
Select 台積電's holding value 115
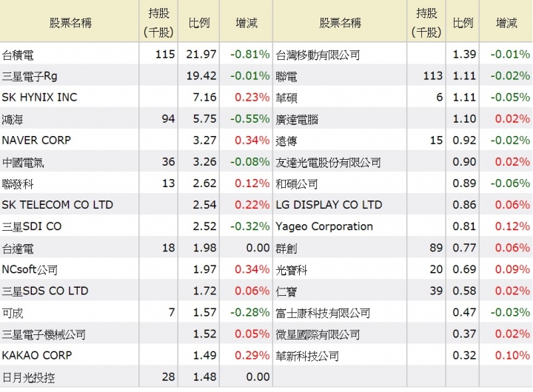pos(165,54)
